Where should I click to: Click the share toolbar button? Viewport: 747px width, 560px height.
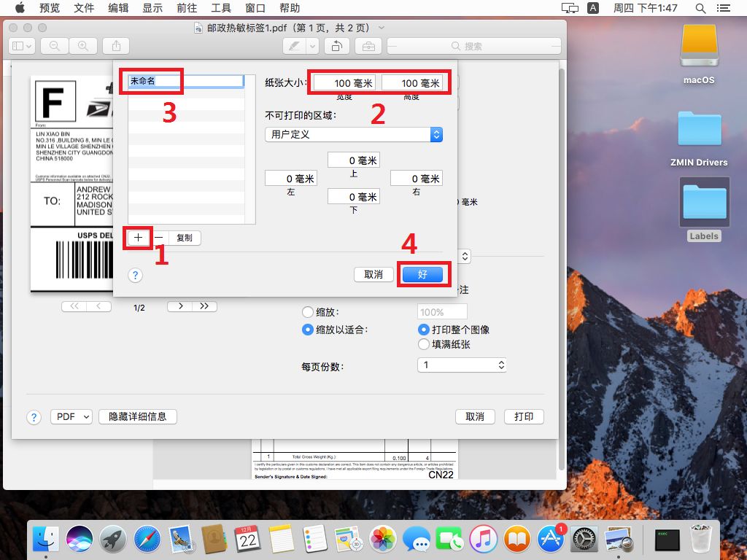pyautogui.click(x=116, y=46)
